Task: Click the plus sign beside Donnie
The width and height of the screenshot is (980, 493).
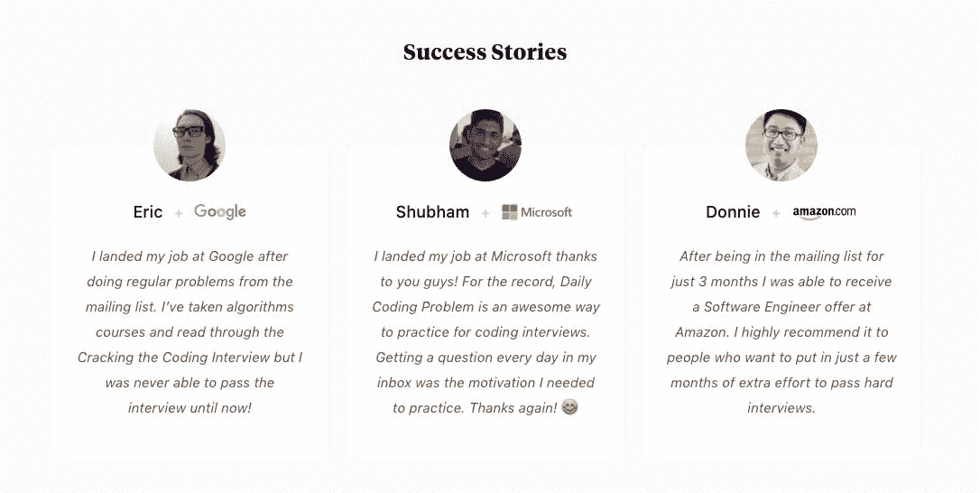Action: click(x=776, y=213)
